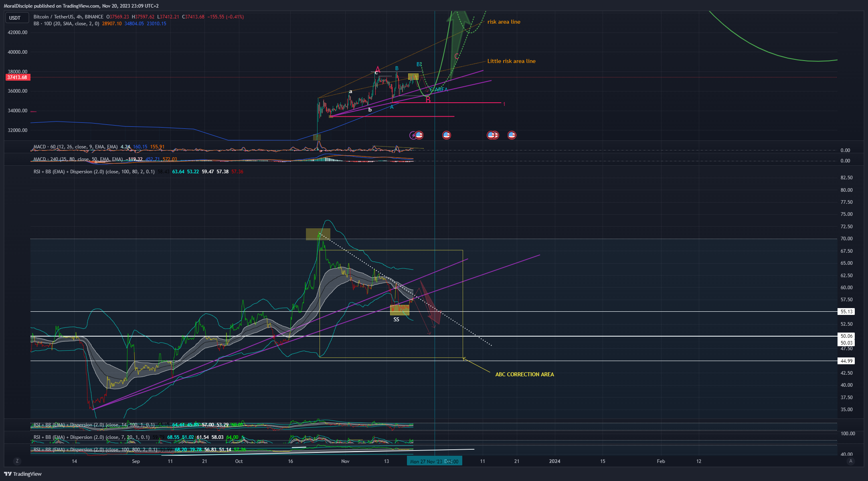Click the red 37413.68 current price label
Screen dimensions: 868x481
click(x=17, y=77)
